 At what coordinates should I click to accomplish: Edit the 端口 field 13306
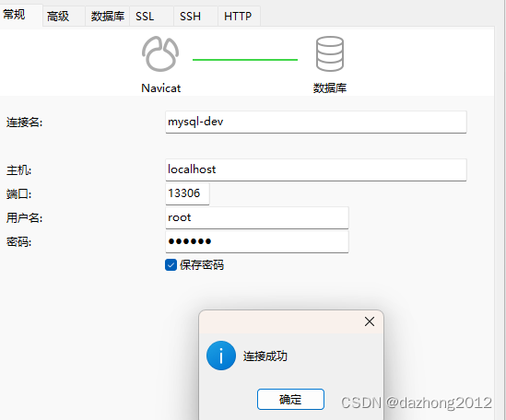click(x=187, y=193)
